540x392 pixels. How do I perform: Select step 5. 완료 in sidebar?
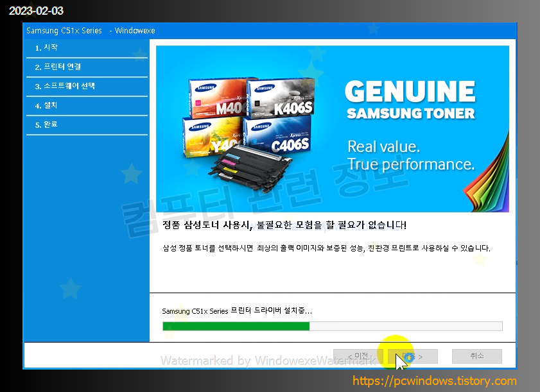tap(87, 124)
